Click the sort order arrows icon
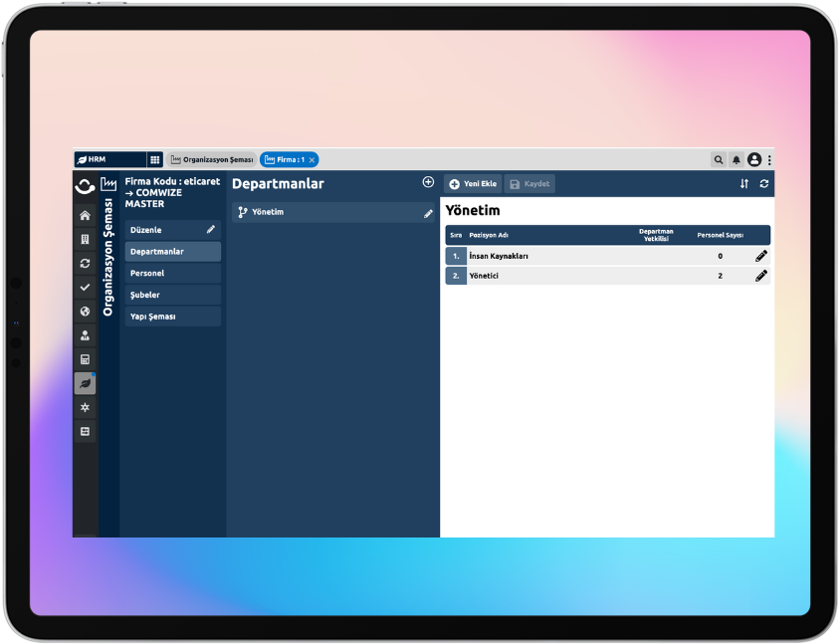Screen dimensions: 839x644 (x=743, y=184)
